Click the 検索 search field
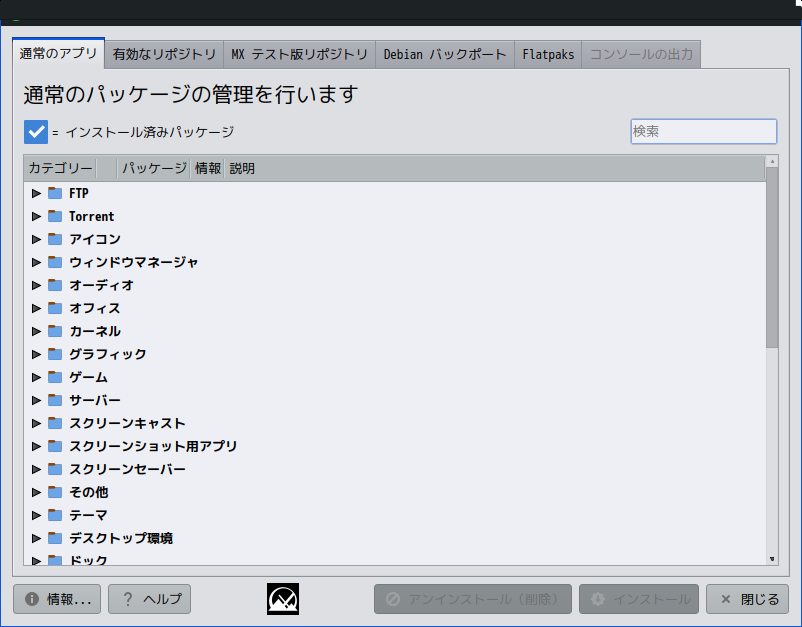Viewport: 802px width, 627px height. tap(704, 131)
